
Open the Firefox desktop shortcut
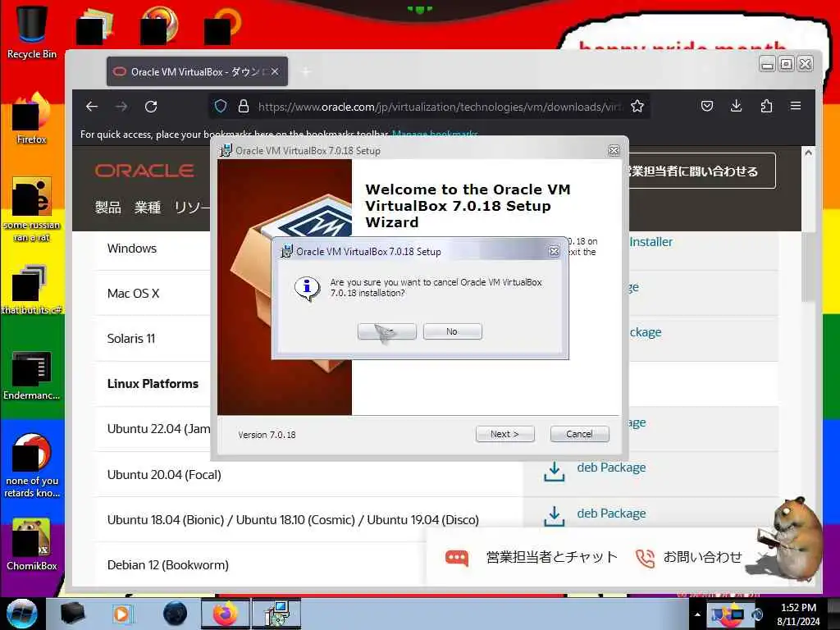tap(32, 118)
